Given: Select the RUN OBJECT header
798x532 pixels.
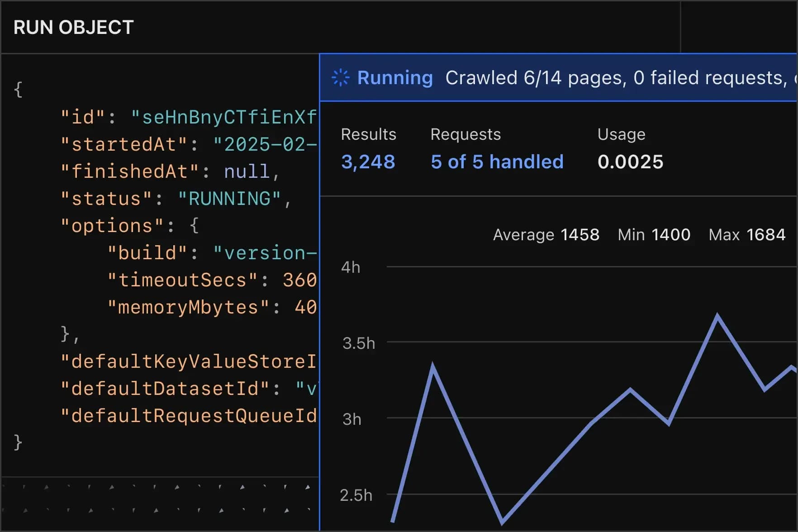Looking at the screenshot, I should click(74, 28).
